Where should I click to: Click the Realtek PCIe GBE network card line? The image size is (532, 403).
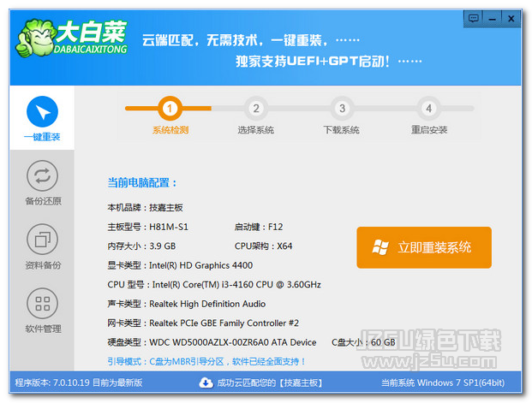203,323
